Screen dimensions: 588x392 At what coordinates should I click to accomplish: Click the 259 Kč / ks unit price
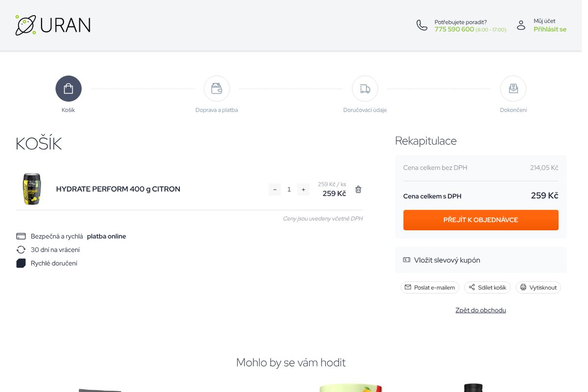pyautogui.click(x=332, y=184)
